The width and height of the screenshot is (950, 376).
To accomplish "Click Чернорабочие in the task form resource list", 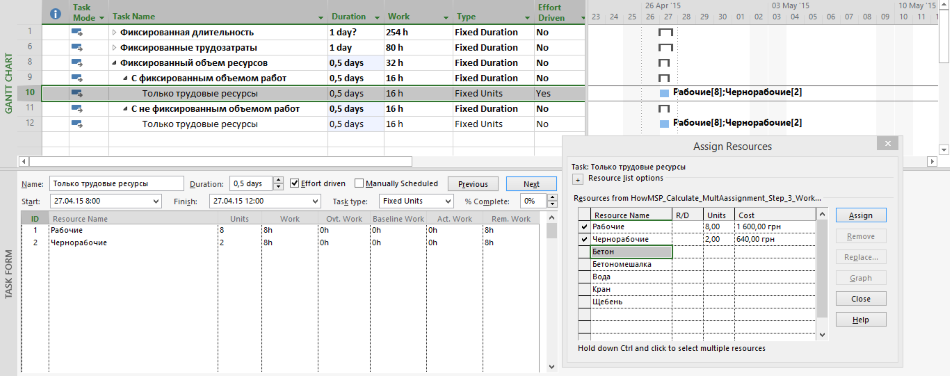I will 79,243.
